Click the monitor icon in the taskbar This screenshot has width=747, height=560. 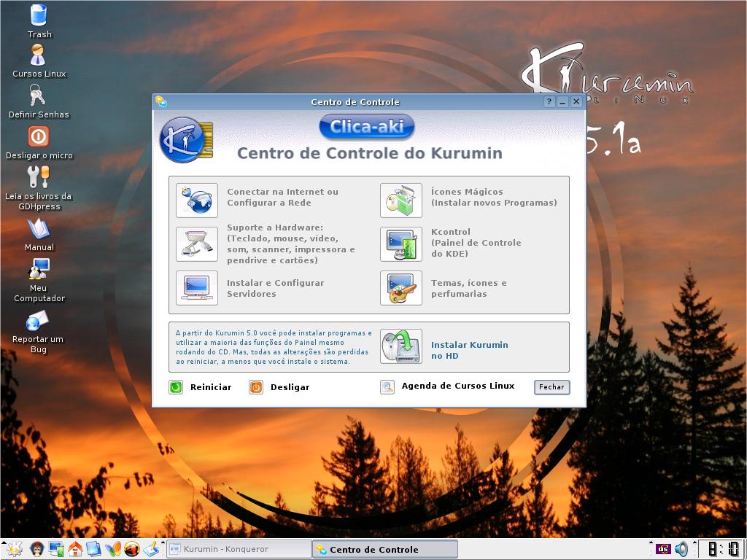click(56, 549)
